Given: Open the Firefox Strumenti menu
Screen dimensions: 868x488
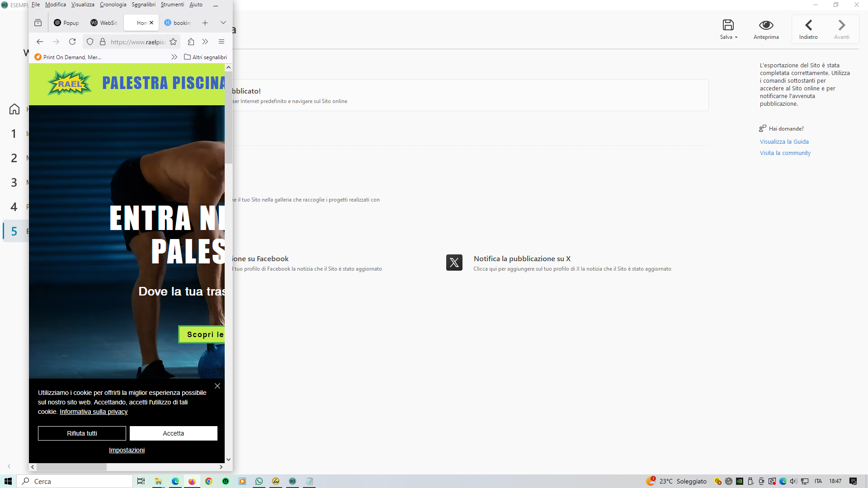Looking at the screenshot, I should pos(172,5).
